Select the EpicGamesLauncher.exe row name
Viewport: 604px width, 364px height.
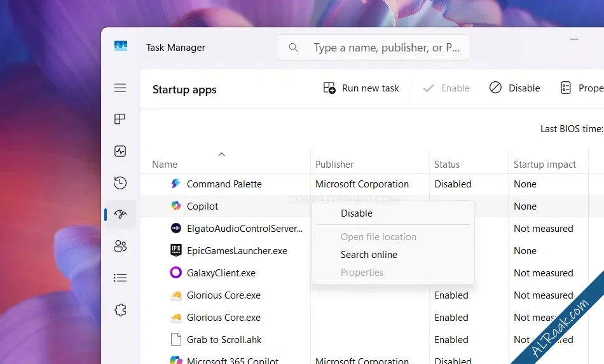pos(237,251)
